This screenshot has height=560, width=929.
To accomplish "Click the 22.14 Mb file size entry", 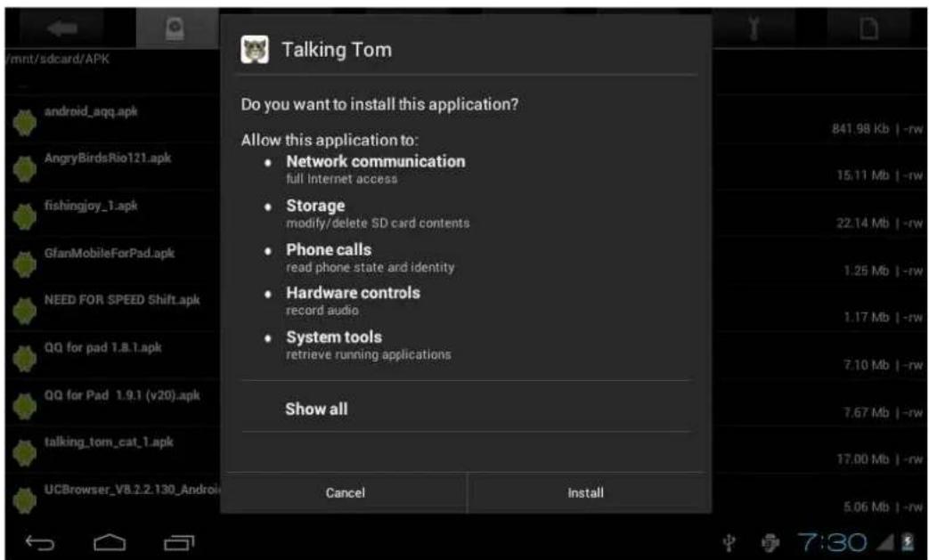I will pyautogui.click(x=862, y=223).
